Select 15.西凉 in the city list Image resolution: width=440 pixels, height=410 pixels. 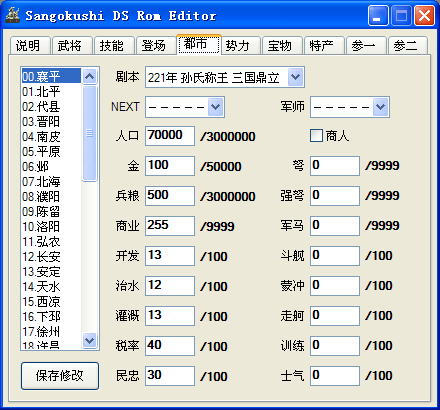(x=51, y=301)
